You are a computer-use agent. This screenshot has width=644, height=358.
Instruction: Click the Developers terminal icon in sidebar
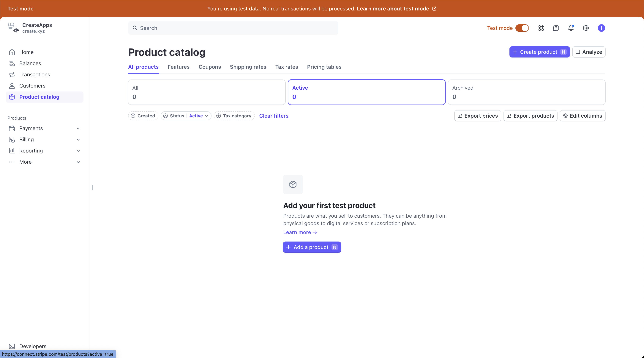(x=12, y=346)
